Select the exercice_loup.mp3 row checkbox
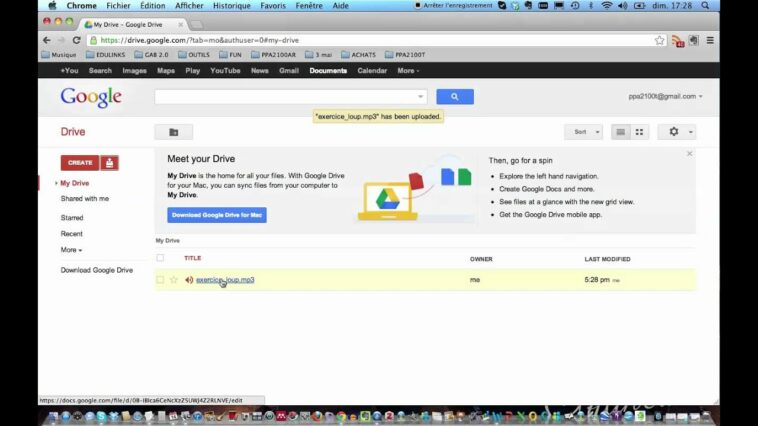Image resolution: width=758 pixels, height=426 pixels. click(x=160, y=279)
